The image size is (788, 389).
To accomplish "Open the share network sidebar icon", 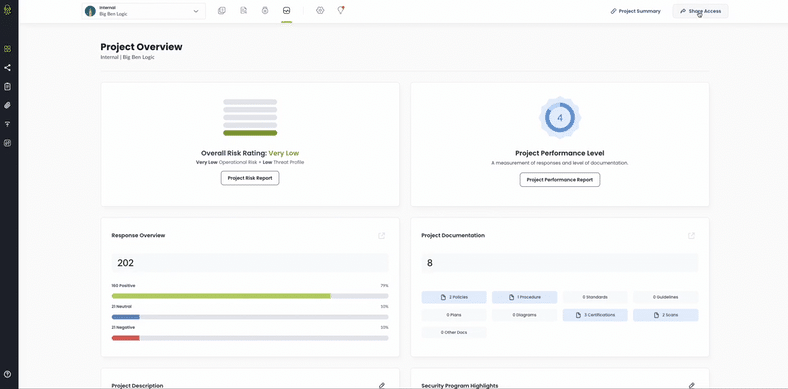I will coord(7,68).
